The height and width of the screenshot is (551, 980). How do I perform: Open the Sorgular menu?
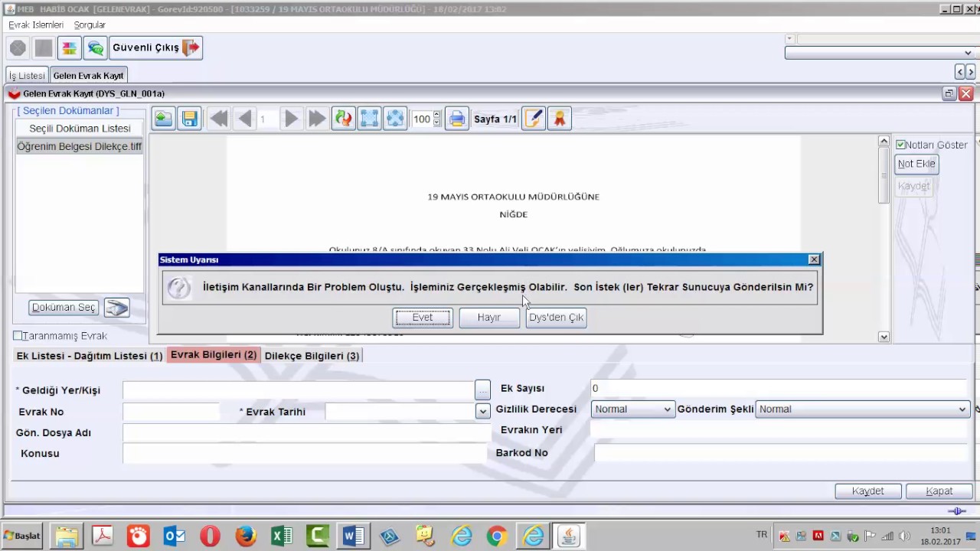tap(90, 25)
